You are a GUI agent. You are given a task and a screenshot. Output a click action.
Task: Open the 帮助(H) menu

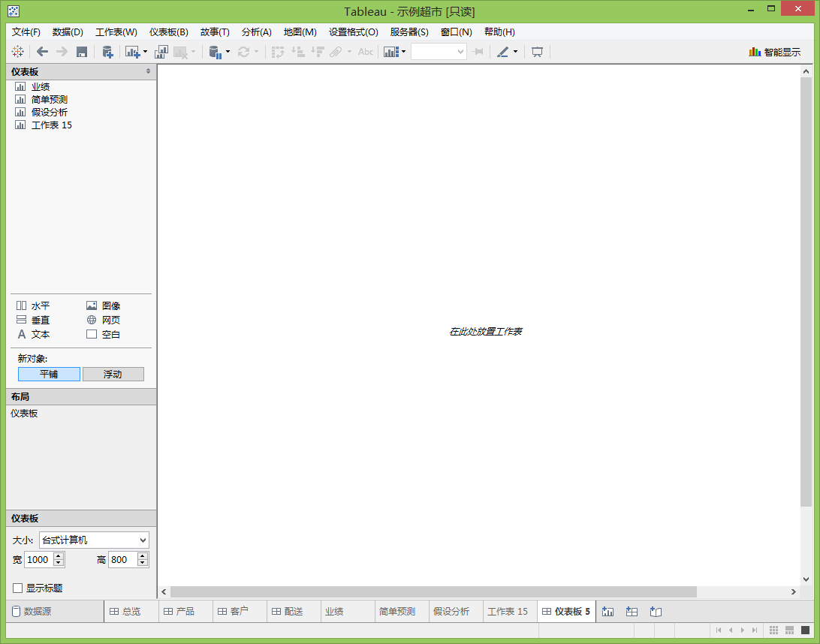[x=499, y=32]
